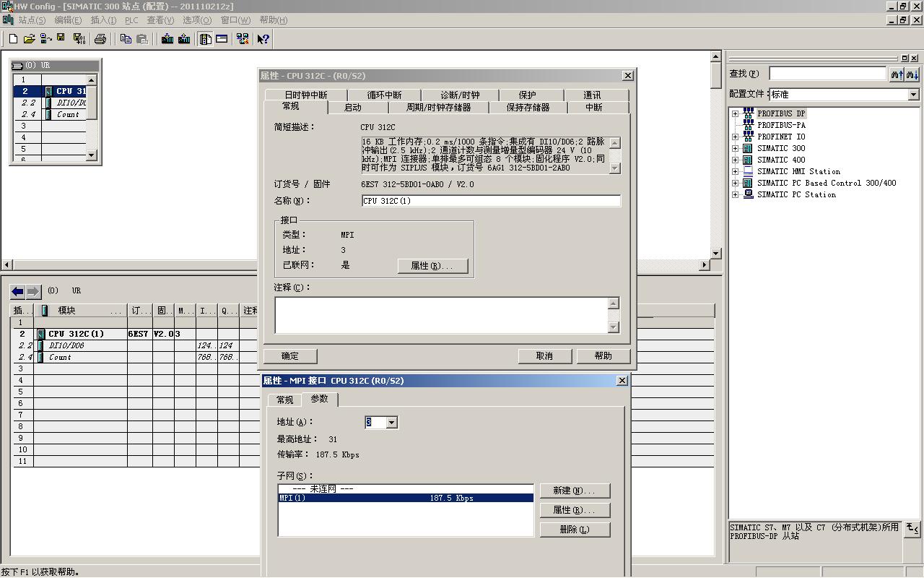The image size is (924, 578).
Task: Switch to the 启动 tab
Action: [x=353, y=108]
